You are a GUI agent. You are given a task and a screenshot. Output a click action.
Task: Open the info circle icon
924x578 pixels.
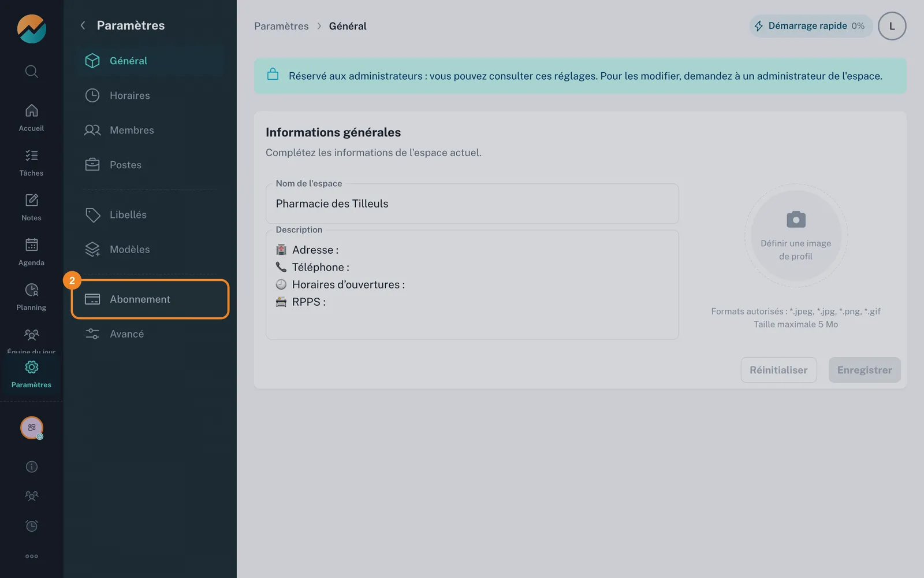click(x=32, y=466)
